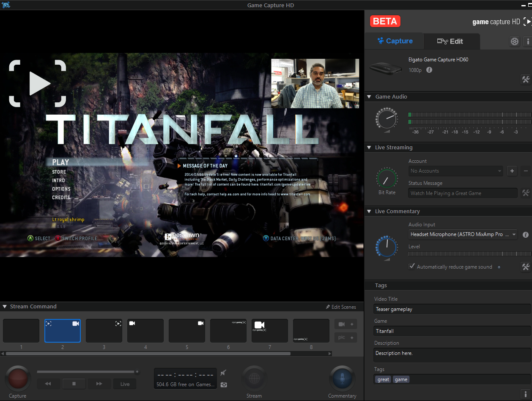The height and width of the screenshot is (401, 532).
Task: Fast forward the captured footage
Action: (99, 384)
